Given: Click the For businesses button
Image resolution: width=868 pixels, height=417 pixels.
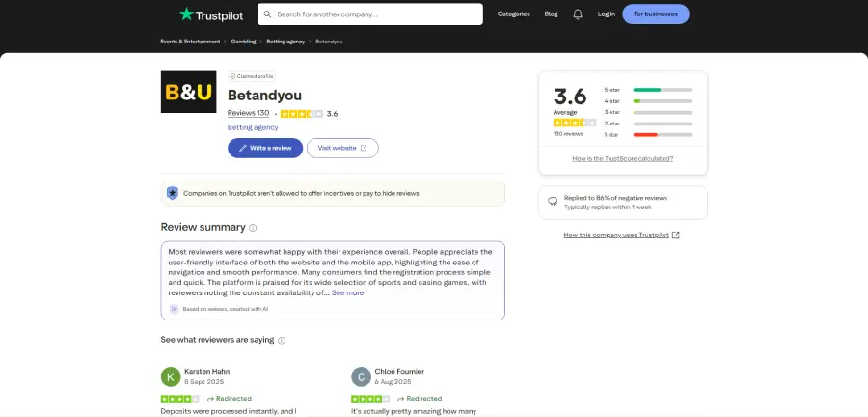Looking at the screenshot, I should 656,14.
